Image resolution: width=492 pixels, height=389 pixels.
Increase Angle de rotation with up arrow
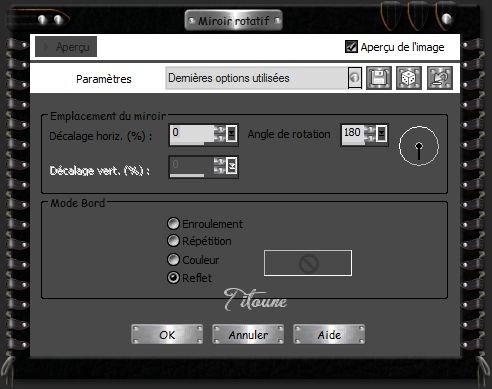pyautogui.click(x=370, y=130)
